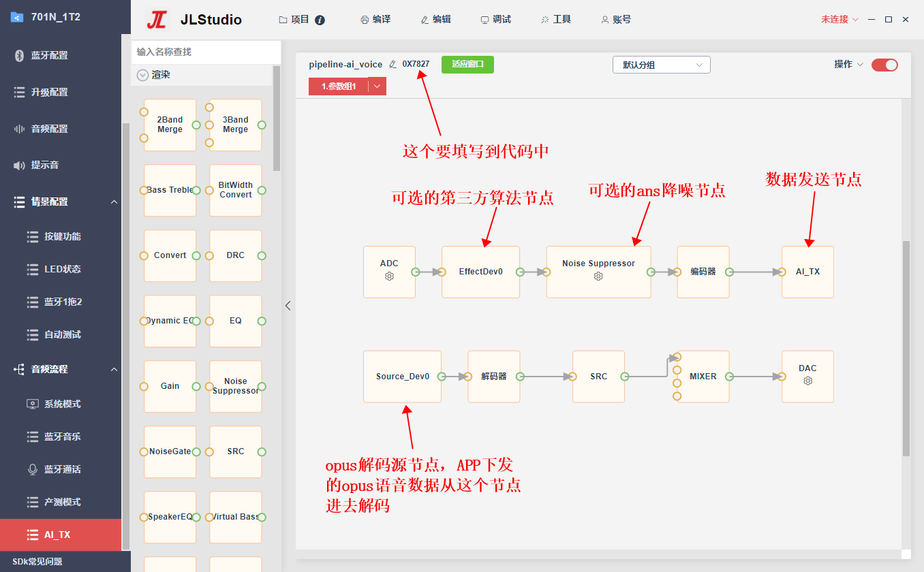Open the 未连接 connection status dropdown
Viewport: 924px width, 572px height.
pos(840,19)
